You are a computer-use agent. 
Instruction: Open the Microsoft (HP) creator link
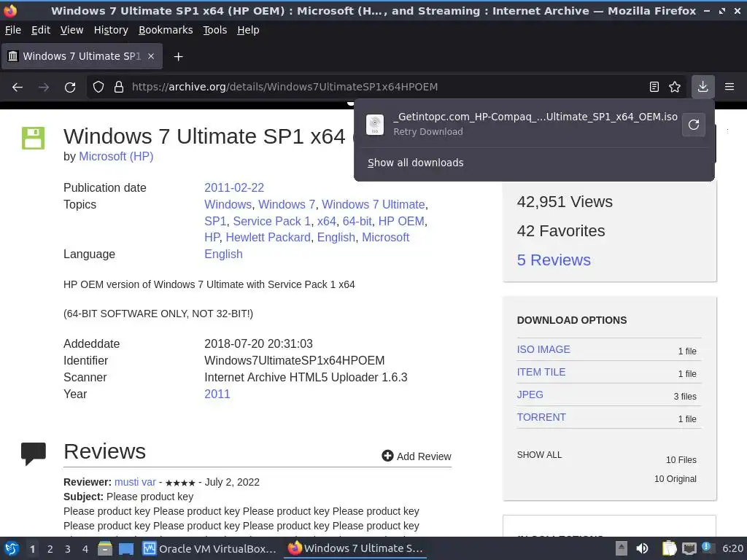tap(116, 157)
